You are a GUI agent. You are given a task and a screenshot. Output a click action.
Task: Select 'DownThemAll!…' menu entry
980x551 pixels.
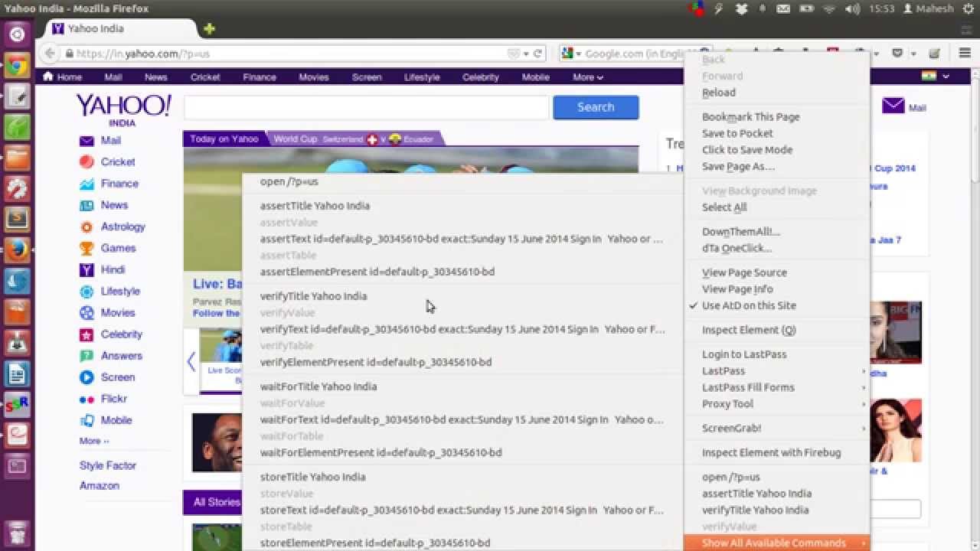point(776,232)
